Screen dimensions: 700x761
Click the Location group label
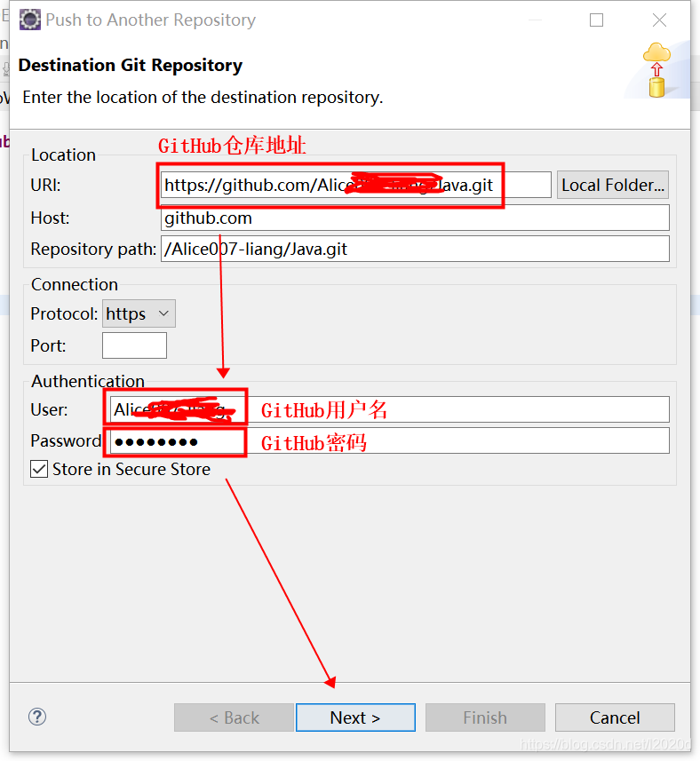[x=63, y=155]
